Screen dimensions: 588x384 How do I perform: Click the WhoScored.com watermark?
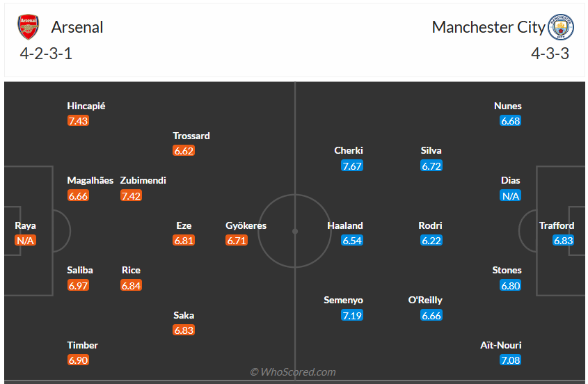[293, 372]
